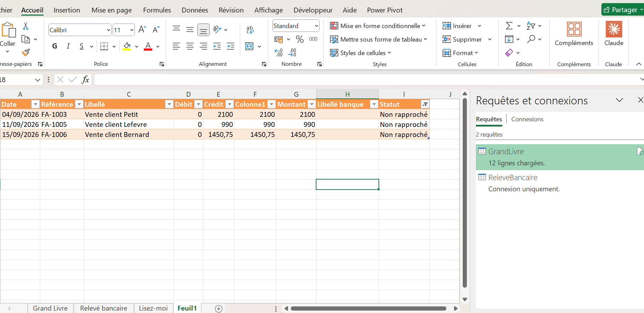Open the Référence column filter dropdown
Screen dimensions: 644x313
(x=79, y=104)
